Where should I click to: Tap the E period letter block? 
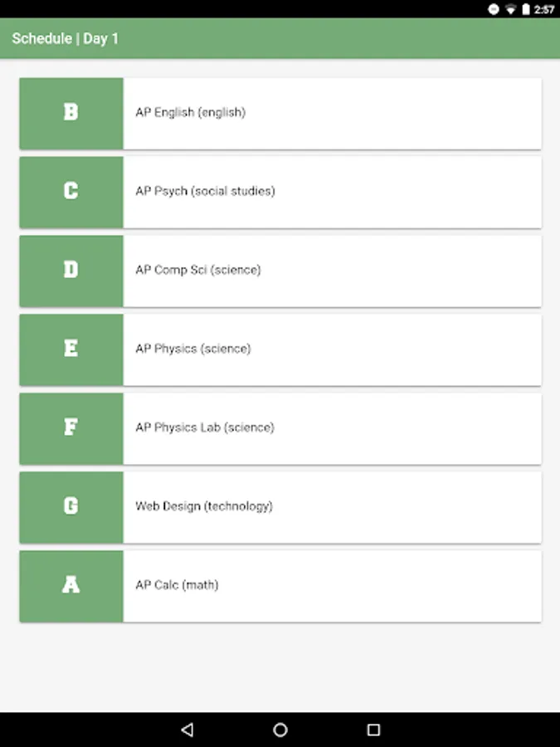tap(71, 349)
